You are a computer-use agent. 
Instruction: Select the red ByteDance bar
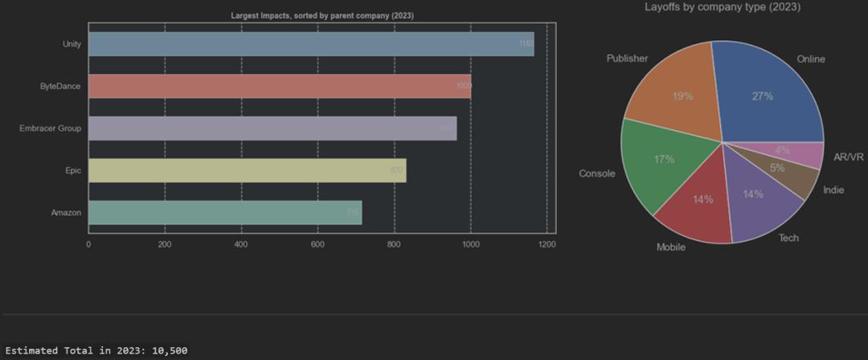pos(280,86)
